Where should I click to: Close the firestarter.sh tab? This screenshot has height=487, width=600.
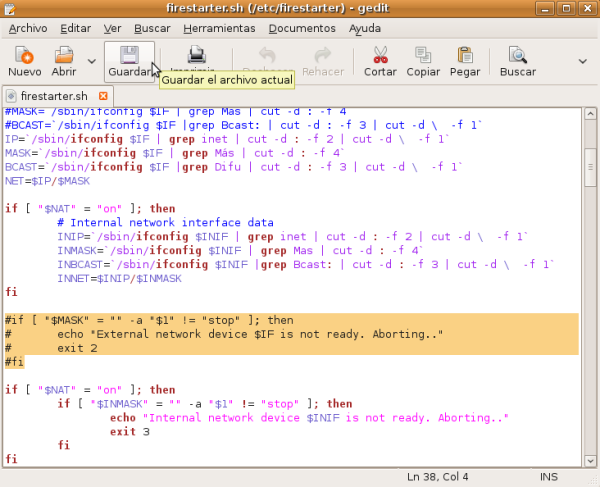(103, 95)
